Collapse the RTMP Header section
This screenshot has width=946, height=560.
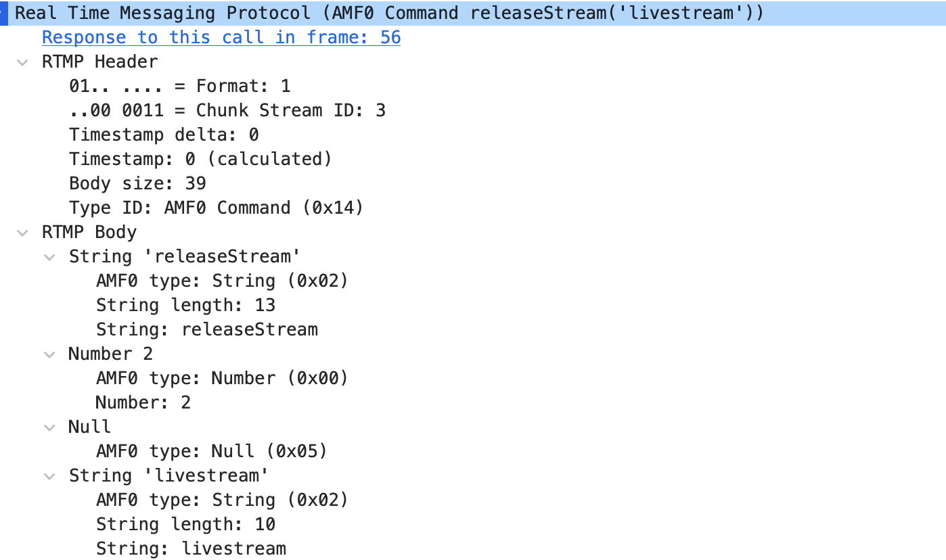(x=23, y=62)
